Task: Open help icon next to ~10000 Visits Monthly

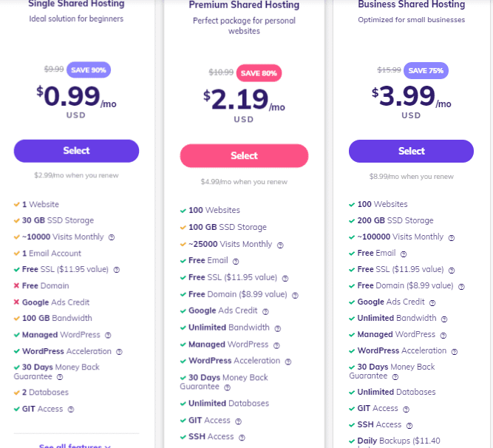Action: 112,237
